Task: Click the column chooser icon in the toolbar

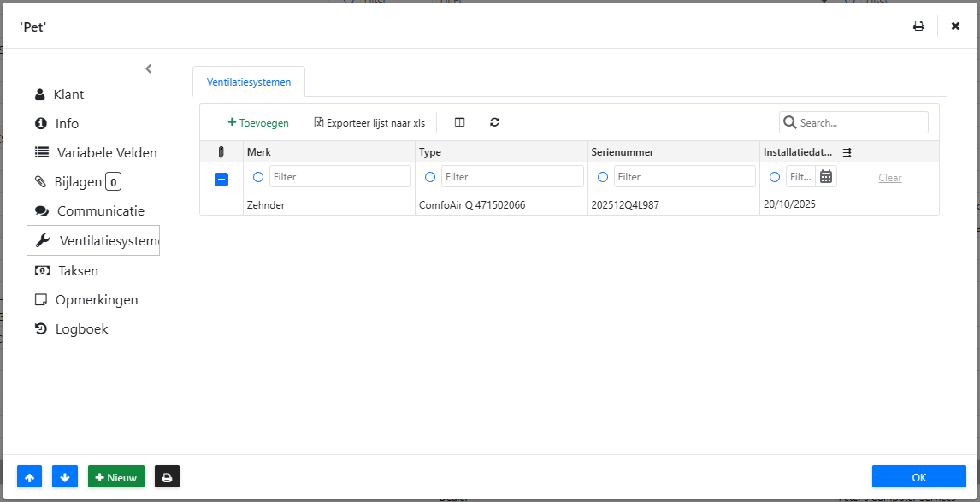Action: pyautogui.click(x=459, y=122)
